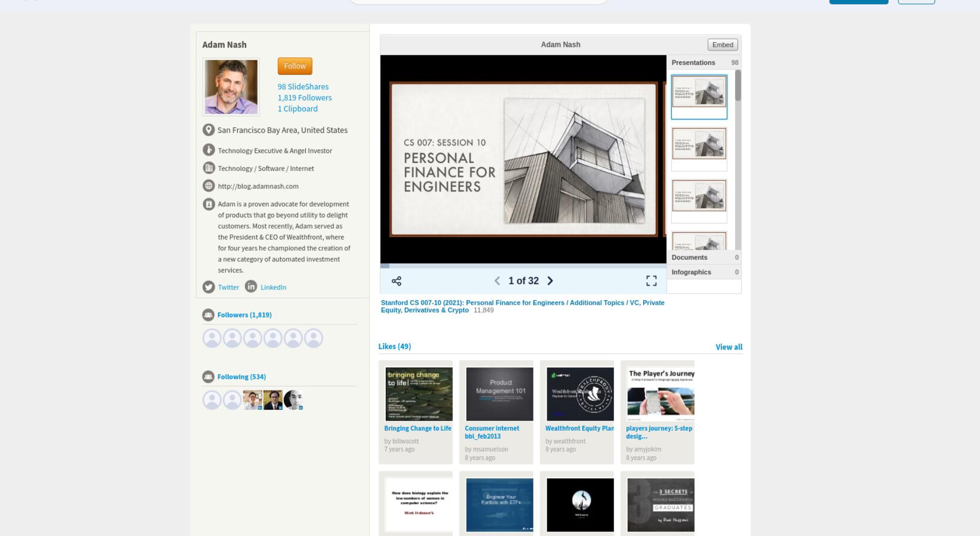
Task: Click the Embed button
Action: 723,45
